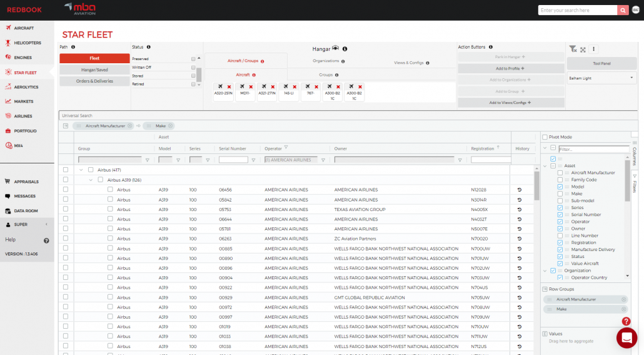The height and width of the screenshot is (355, 644).
Task: Switch to the Aircraft / Groups tab
Action: coord(245,61)
